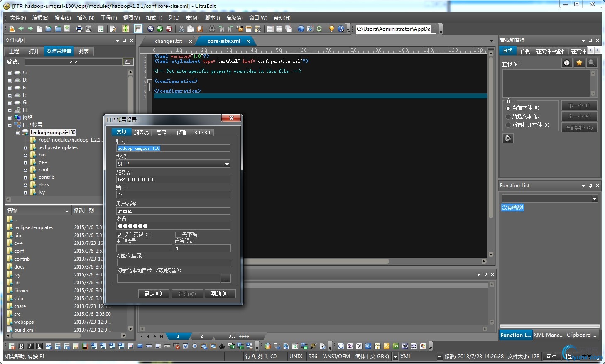
Task: Open the 协议 SFTP protocol dropdown
Action: [227, 164]
